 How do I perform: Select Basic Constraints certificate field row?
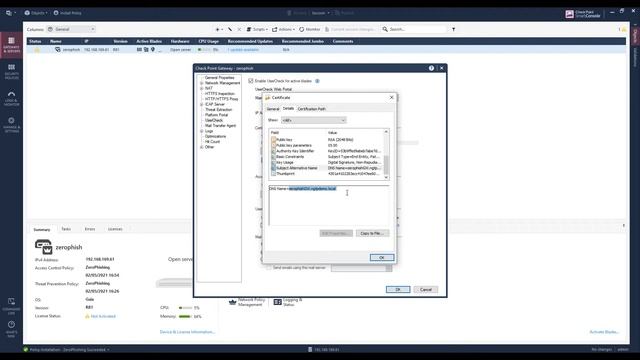(327, 157)
